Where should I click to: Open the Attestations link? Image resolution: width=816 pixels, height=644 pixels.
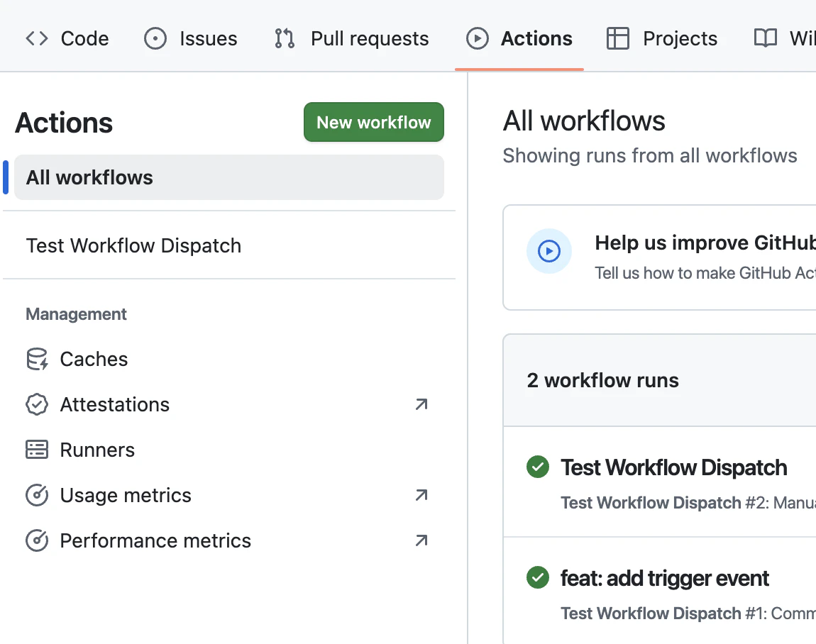pos(114,405)
